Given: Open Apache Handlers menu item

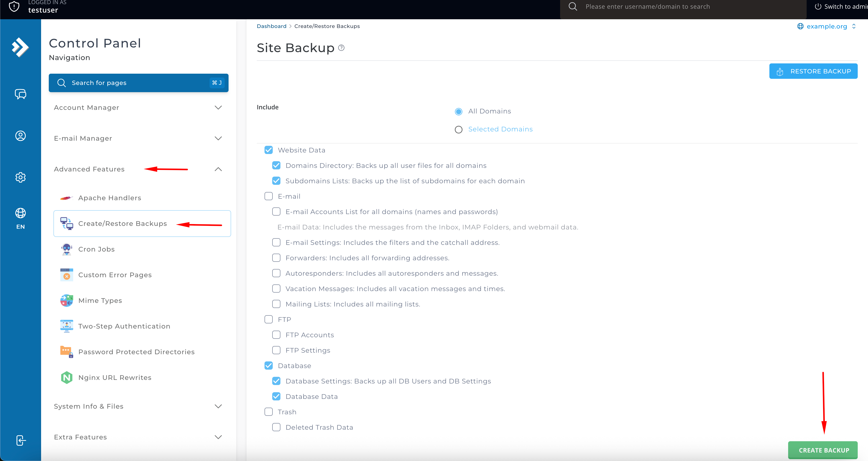Looking at the screenshot, I should 109,198.
